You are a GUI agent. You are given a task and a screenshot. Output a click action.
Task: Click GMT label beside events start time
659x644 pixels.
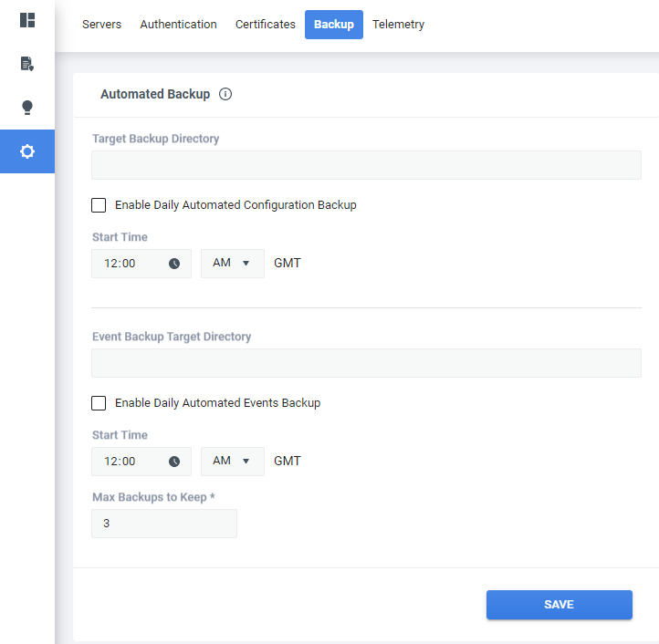click(287, 461)
